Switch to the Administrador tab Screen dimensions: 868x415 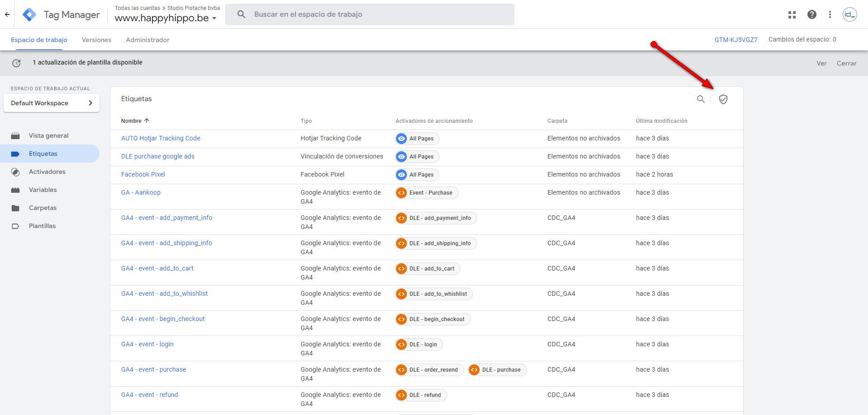pos(147,40)
